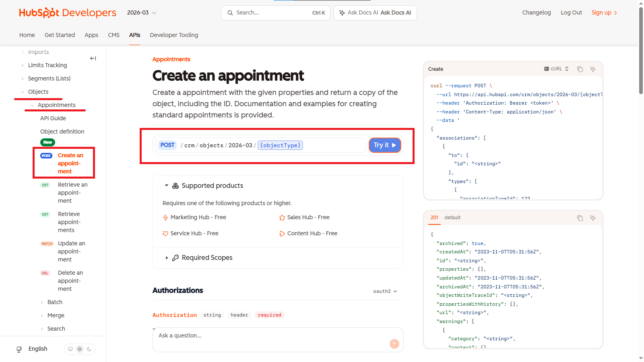Click the Sign up link
Viewport: 644px width, 362px height.
pyautogui.click(x=604, y=12)
